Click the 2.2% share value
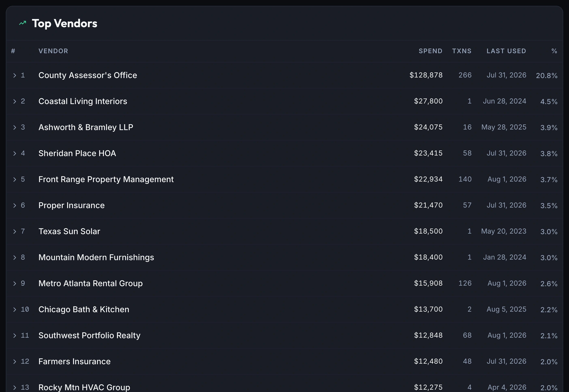The image size is (569, 392). tap(549, 310)
